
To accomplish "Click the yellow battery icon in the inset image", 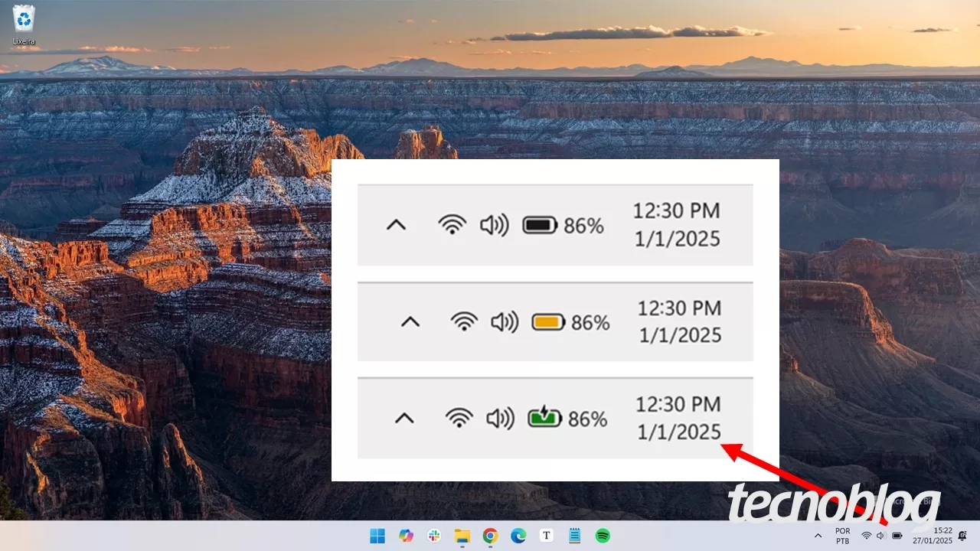I will pos(548,322).
